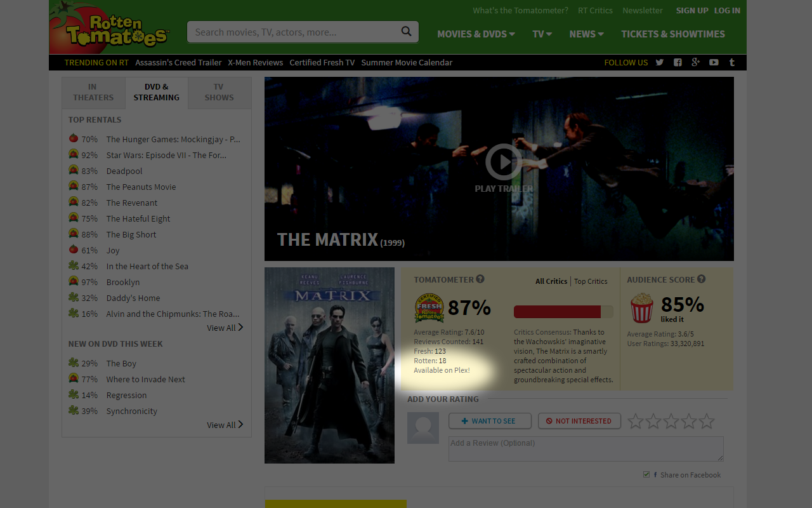Click the Fresh 123 review count

coord(430,351)
